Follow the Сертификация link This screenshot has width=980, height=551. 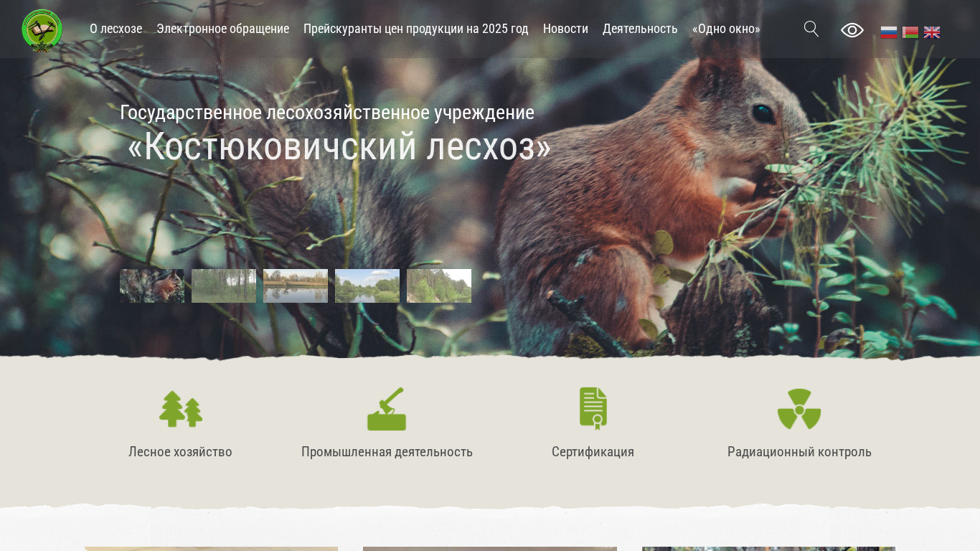[x=593, y=452]
